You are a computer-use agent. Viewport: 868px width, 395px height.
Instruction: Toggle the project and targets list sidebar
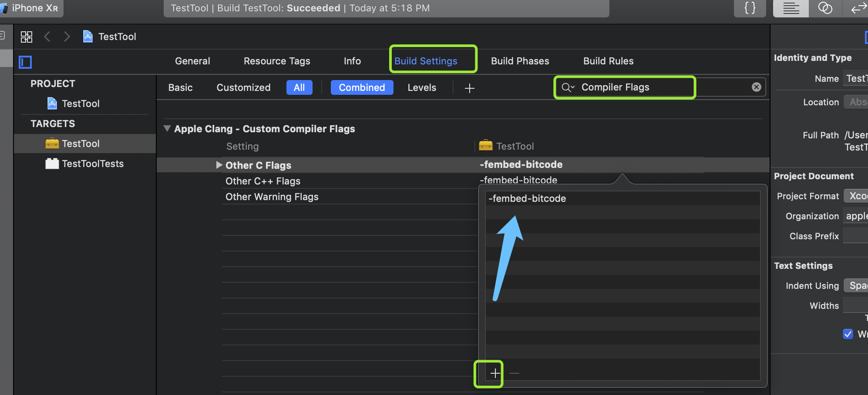(x=25, y=62)
